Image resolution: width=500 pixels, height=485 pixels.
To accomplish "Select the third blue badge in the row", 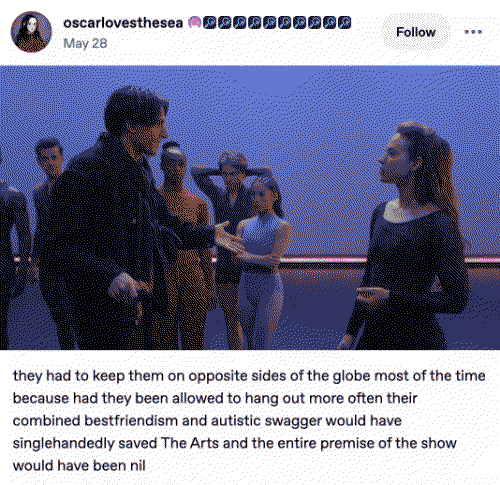I will 240,22.
